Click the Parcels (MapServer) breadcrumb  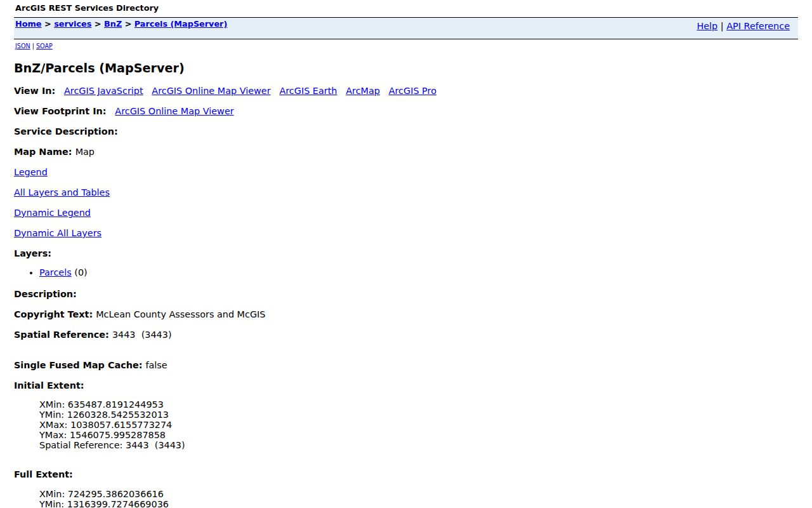point(181,24)
